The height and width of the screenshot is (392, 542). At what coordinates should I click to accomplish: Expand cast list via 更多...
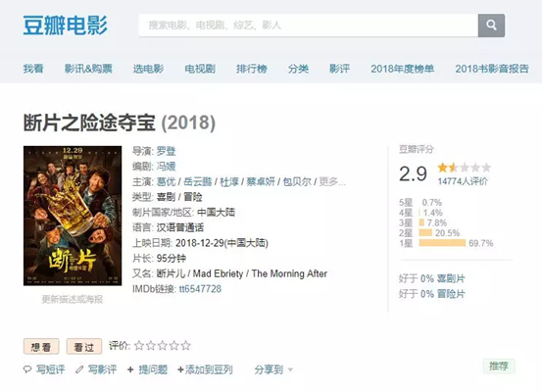tap(332, 181)
